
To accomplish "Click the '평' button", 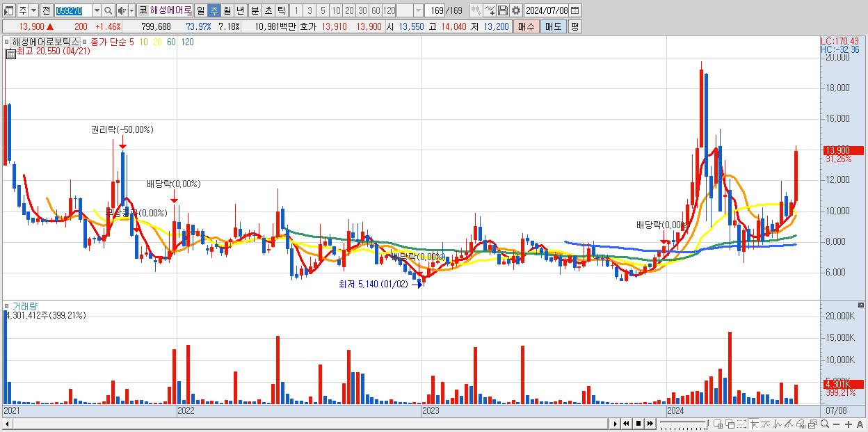I will point(574,26).
